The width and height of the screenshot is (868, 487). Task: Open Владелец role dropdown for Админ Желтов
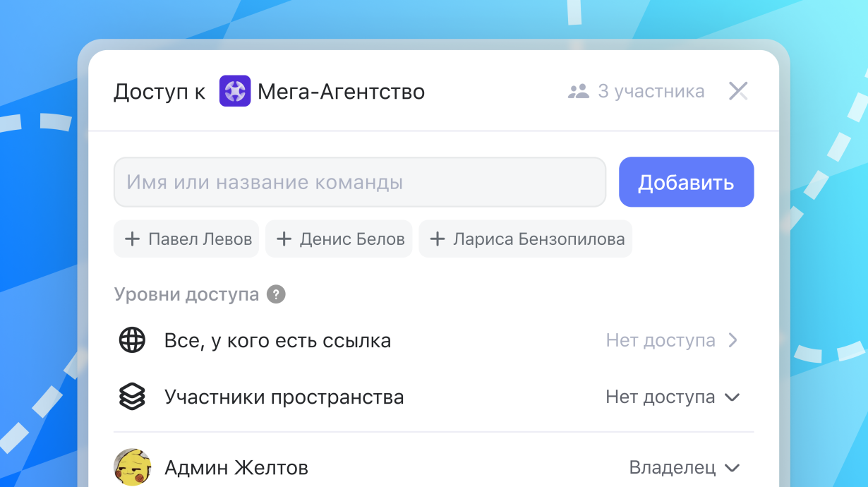pyautogui.click(x=685, y=467)
